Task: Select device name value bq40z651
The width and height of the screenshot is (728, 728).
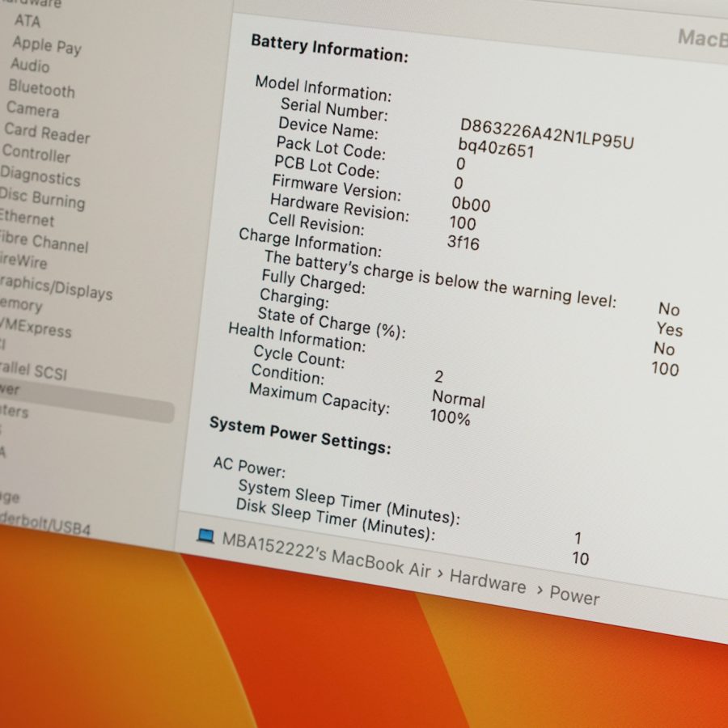Action: 497,148
